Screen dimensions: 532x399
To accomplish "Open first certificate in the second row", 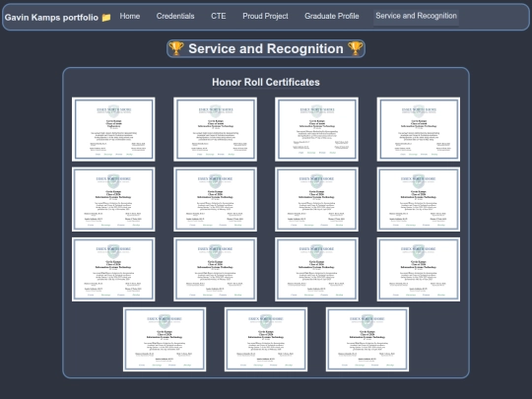I will (113, 199).
